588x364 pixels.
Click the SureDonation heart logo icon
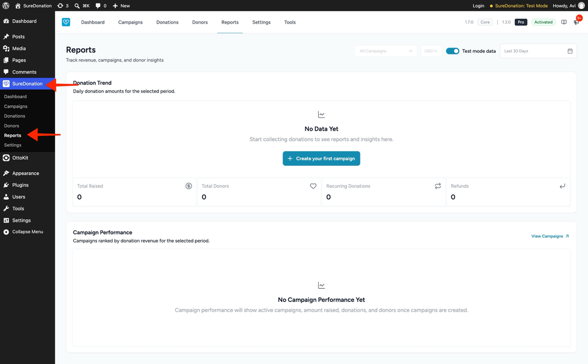click(x=66, y=22)
